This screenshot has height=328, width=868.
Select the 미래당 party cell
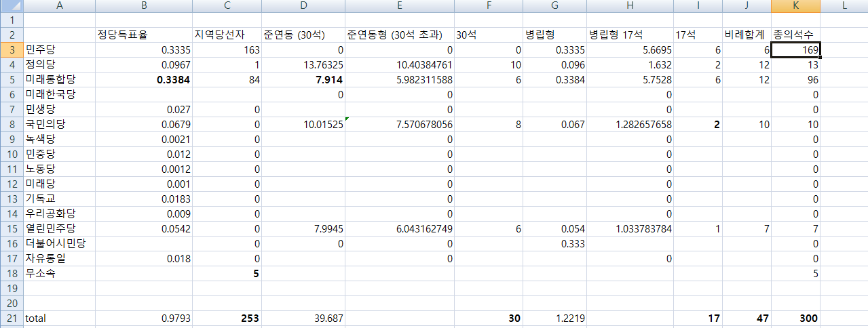click(x=59, y=184)
